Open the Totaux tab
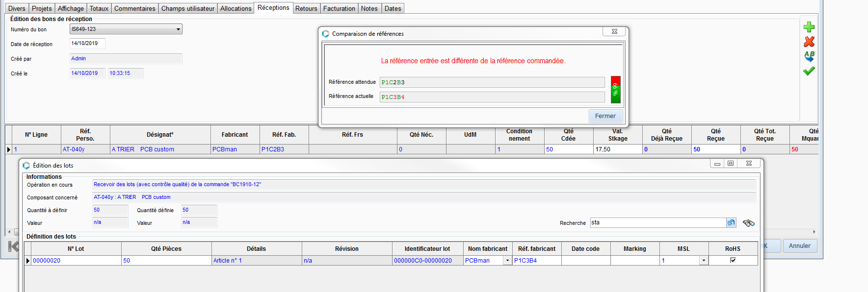868x292 pixels. [x=99, y=8]
